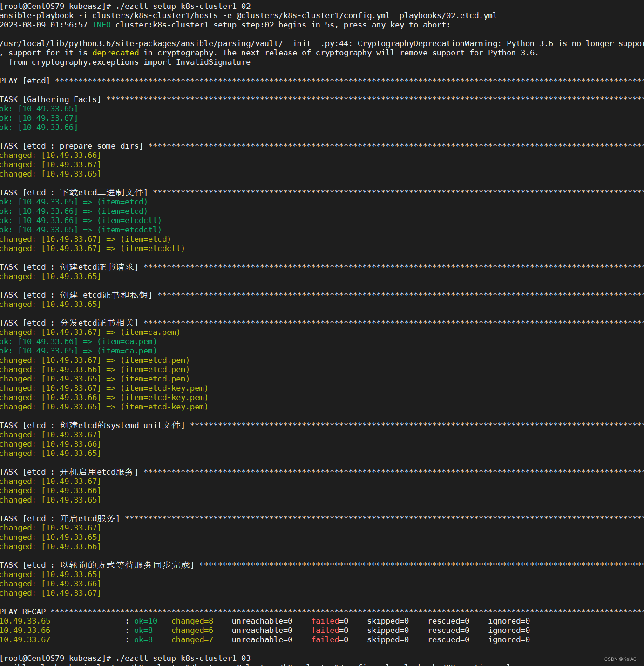Select host '10.49.33.65' in recap
This screenshot has width=644, height=666.
coord(25,621)
